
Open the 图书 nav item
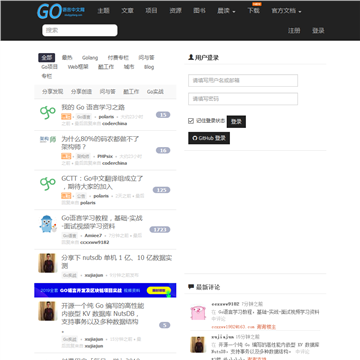click(199, 11)
